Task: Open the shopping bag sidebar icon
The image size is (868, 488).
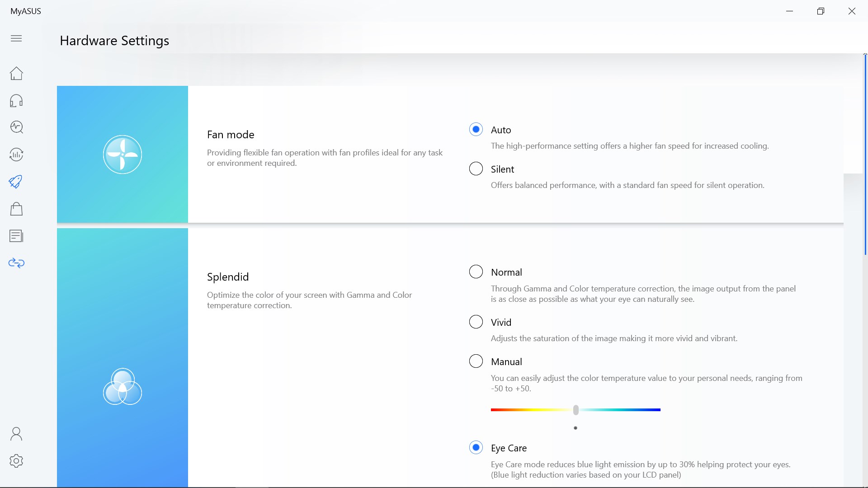Action: click(16, 209)
